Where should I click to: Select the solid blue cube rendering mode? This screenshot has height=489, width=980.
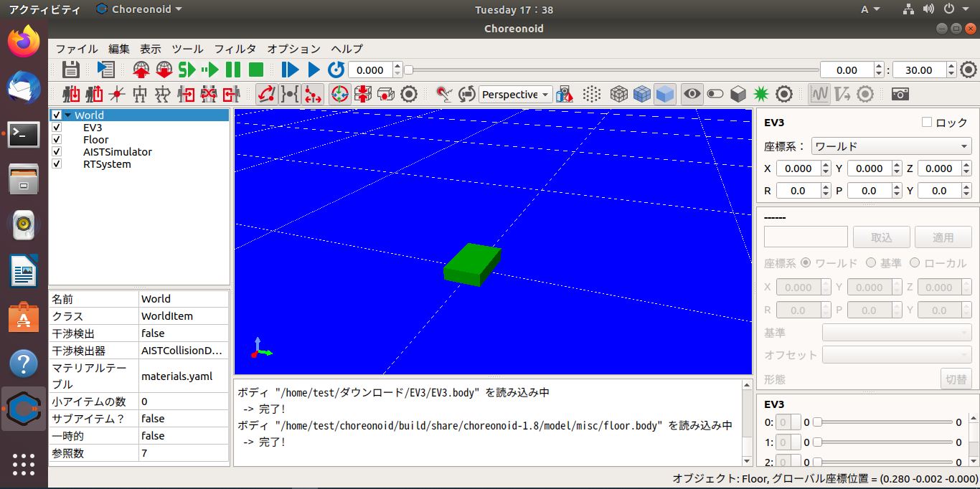pos(665,94)
